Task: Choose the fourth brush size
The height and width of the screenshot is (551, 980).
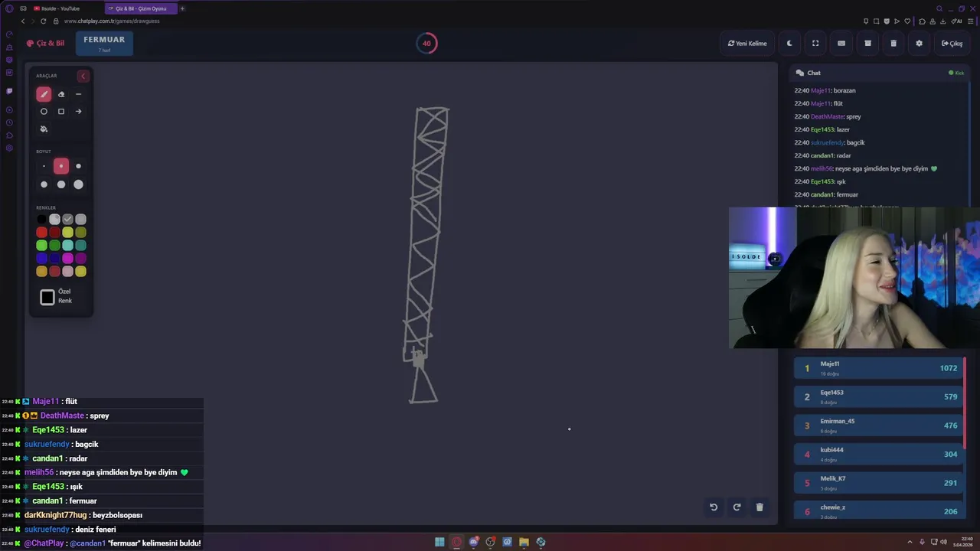Action: coord(44,184)
